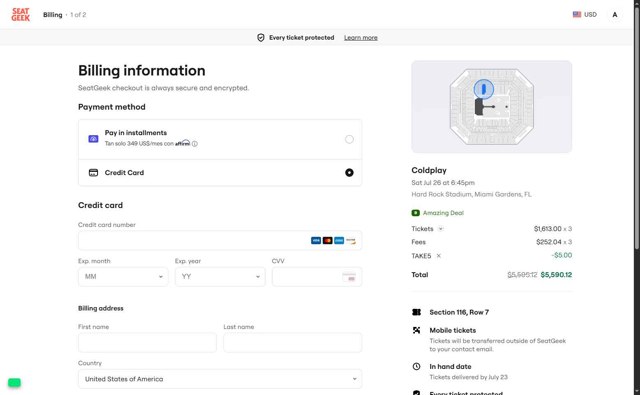This screenshot has width=640, height=395.
Task: Remove the TAKE5 promo code with the X
Action: point(439,256)
